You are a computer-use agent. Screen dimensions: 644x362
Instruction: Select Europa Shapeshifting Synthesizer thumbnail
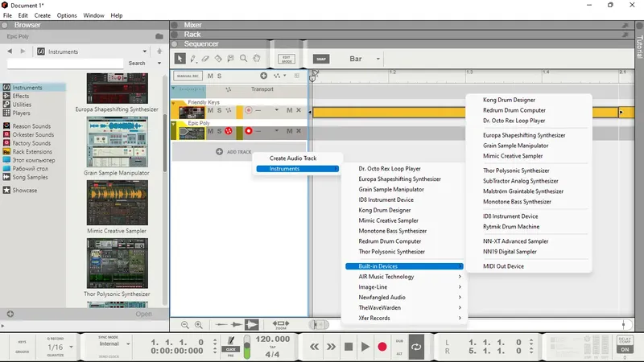point(117,88)
